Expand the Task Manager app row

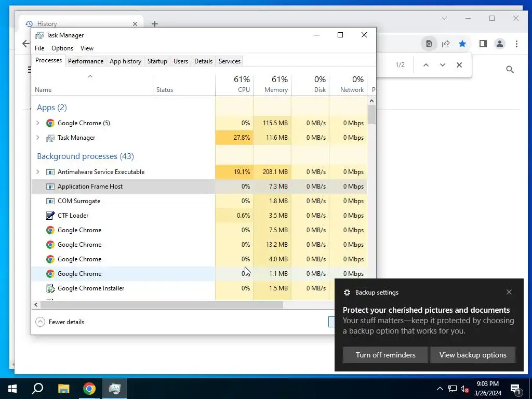pos(37,138)
